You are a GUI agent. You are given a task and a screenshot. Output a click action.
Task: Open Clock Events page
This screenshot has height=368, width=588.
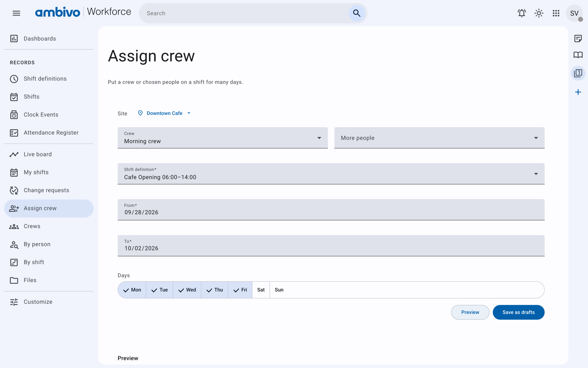pyautogui.click(x=49, y=114)
